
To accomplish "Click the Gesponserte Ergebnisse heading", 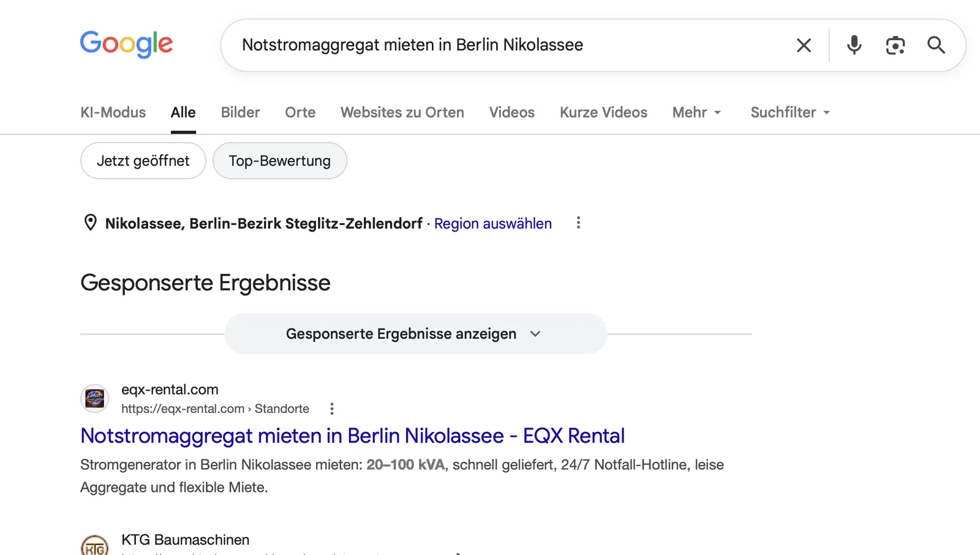I will click(205, 282).
